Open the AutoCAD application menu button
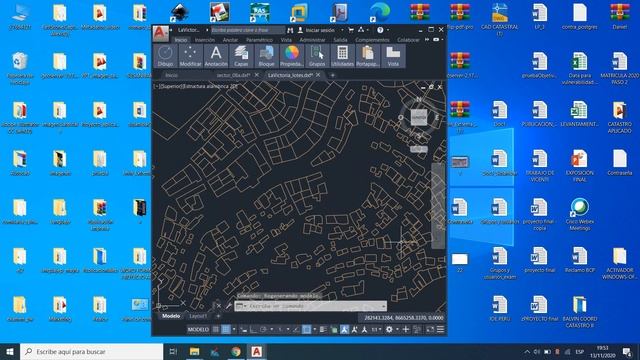 click(x=160, y=34)
